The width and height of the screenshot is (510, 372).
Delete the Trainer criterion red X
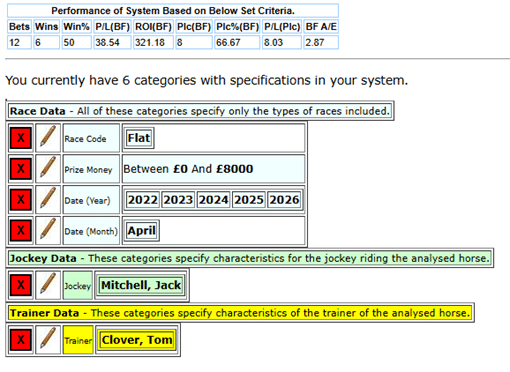tap(21, 340)
